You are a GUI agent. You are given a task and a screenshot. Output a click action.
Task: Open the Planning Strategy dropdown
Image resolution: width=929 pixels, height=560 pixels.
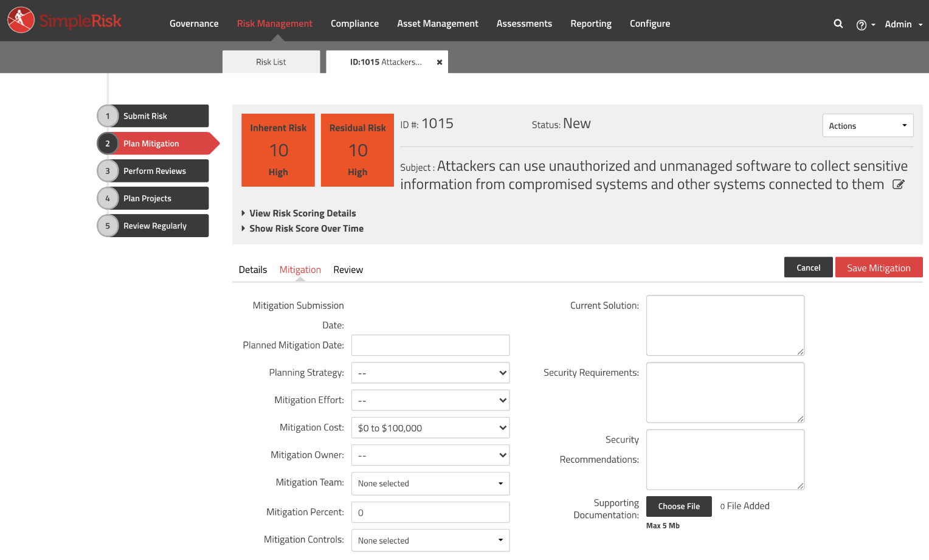430,372
